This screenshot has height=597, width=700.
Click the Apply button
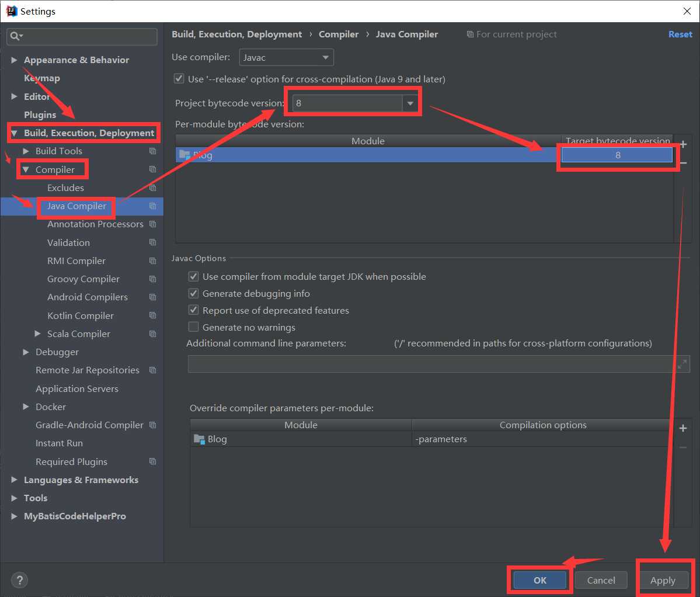click(x=663, y=580)
